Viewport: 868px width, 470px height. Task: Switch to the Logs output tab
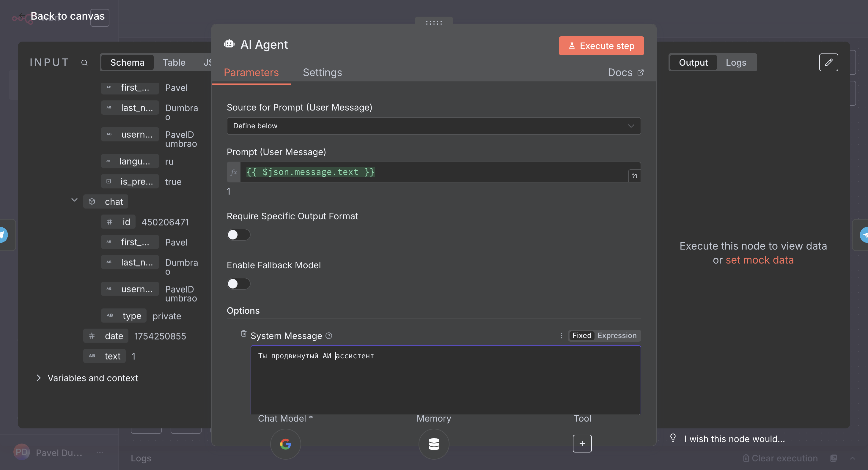736,63
